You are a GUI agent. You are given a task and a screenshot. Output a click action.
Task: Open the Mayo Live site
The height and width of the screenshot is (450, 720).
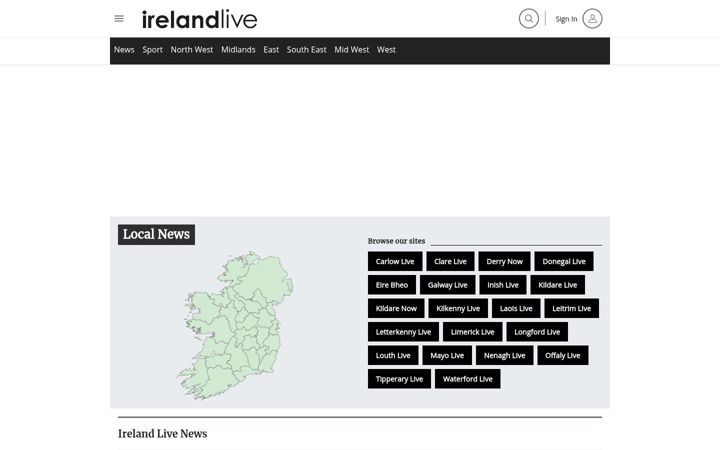(447, 355)
